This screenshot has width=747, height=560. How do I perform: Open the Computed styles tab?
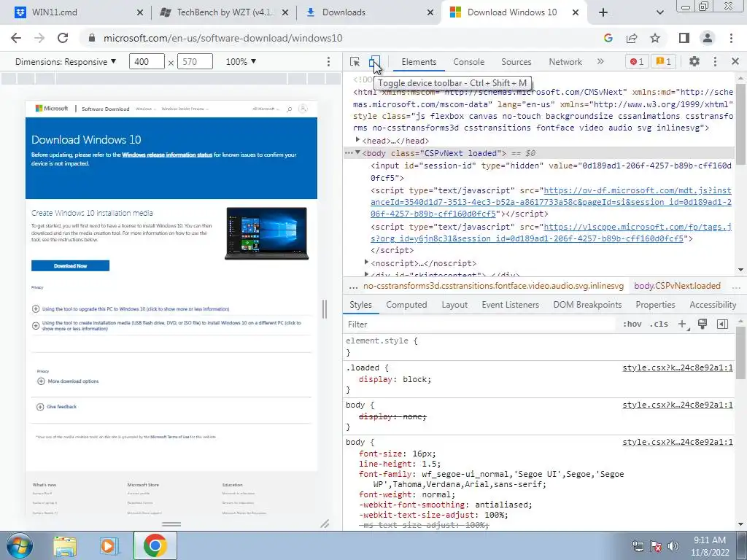point(406,305)
